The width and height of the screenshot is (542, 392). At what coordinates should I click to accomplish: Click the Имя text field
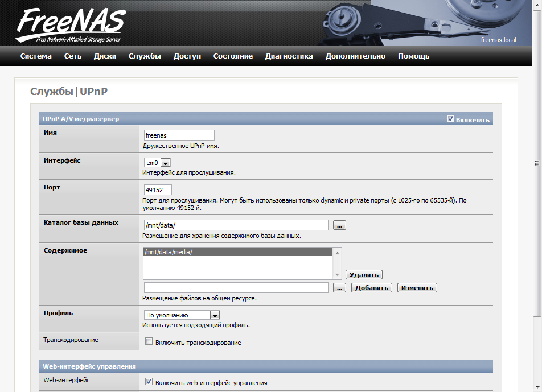pos(179,135)
